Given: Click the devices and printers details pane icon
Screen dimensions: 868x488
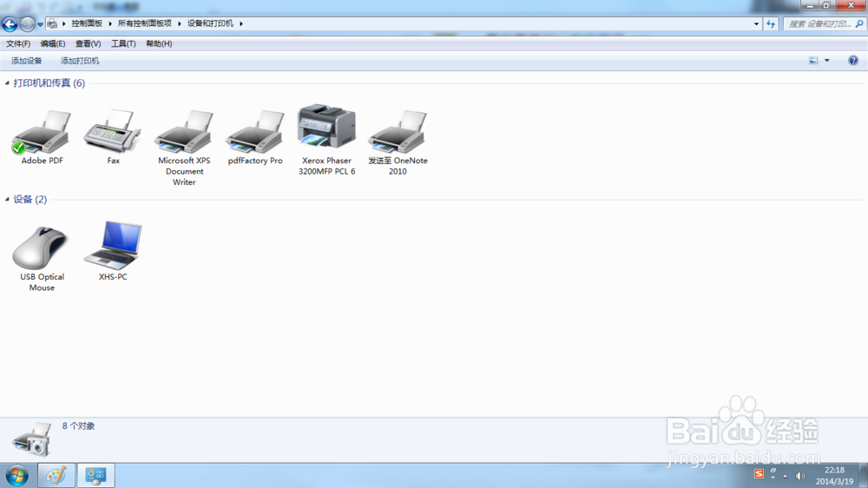Looking at the screenshot, I should (31, 440).
